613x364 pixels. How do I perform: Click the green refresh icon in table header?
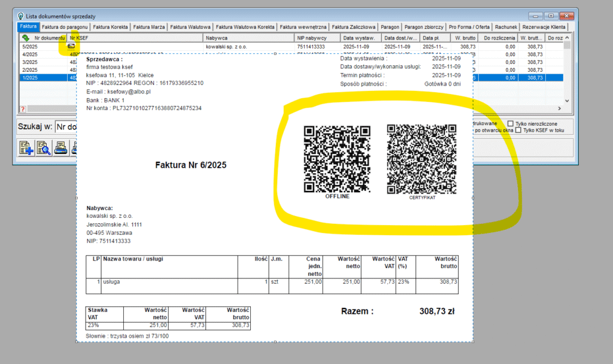click(x=26, y=38)
